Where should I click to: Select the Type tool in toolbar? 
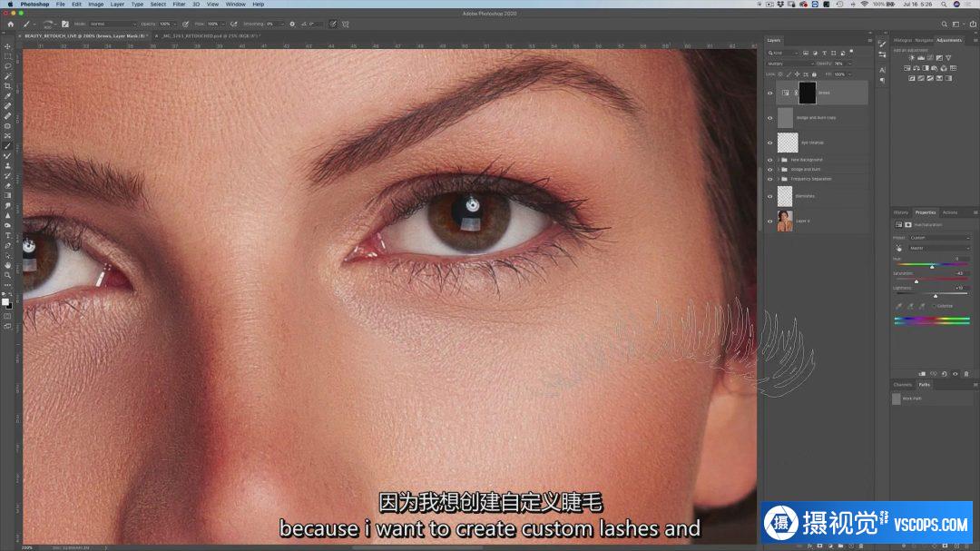pos(7,236)
